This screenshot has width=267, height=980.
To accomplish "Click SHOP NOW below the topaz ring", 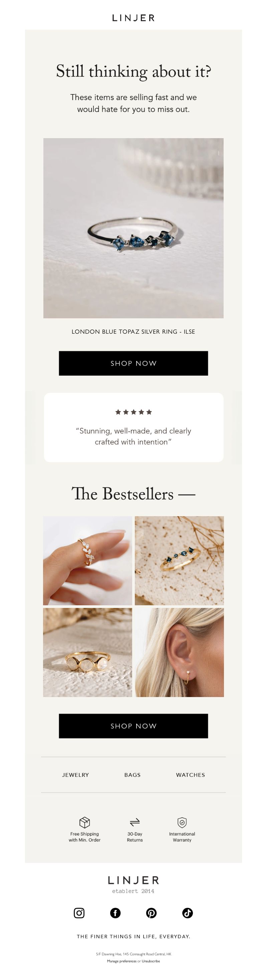I will [133, 363].
